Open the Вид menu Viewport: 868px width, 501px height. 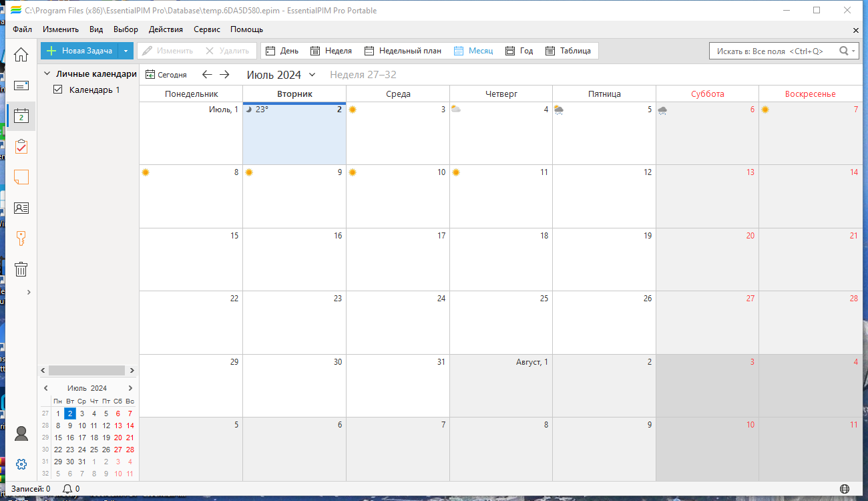point(96,29)
